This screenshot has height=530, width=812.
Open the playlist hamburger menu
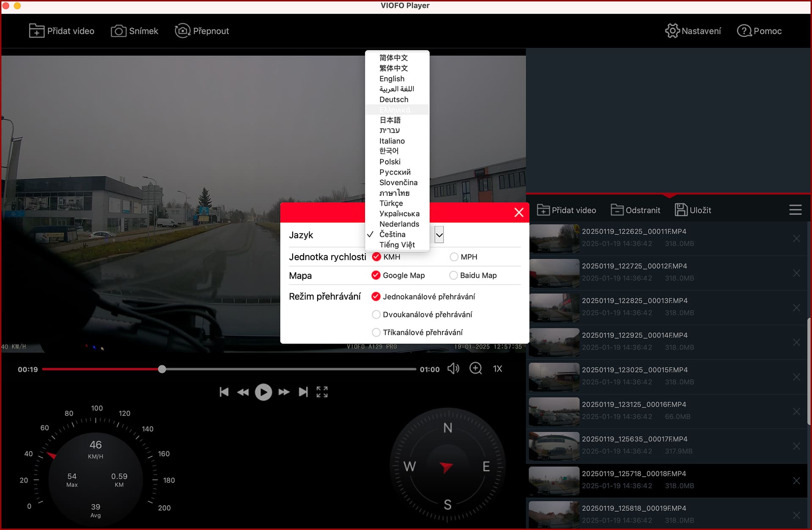coord(795,210)
